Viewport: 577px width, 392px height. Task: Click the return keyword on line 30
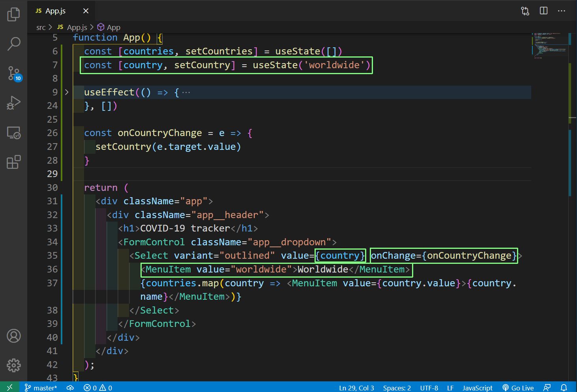(101, 188)
